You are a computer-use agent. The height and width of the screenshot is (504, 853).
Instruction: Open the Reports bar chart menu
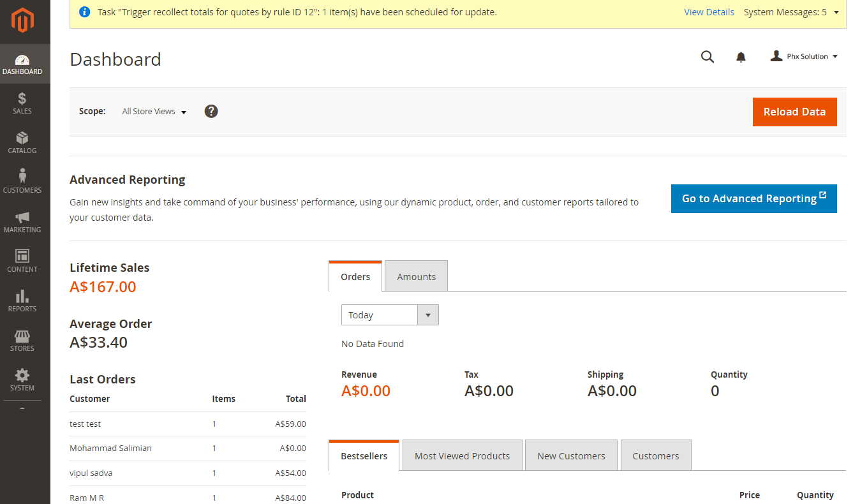(22, 301)
